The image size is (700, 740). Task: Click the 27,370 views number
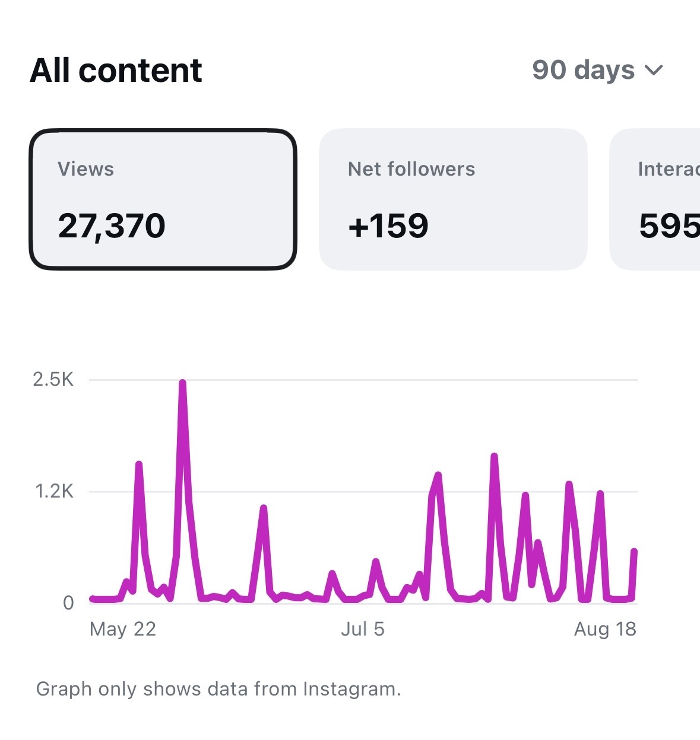click(x=112, y=226)
